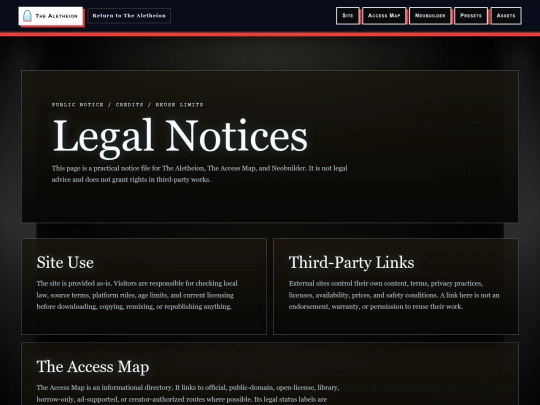540x405 pixels.
Task: Select Presets in the header nav
Action: (471, 16)
